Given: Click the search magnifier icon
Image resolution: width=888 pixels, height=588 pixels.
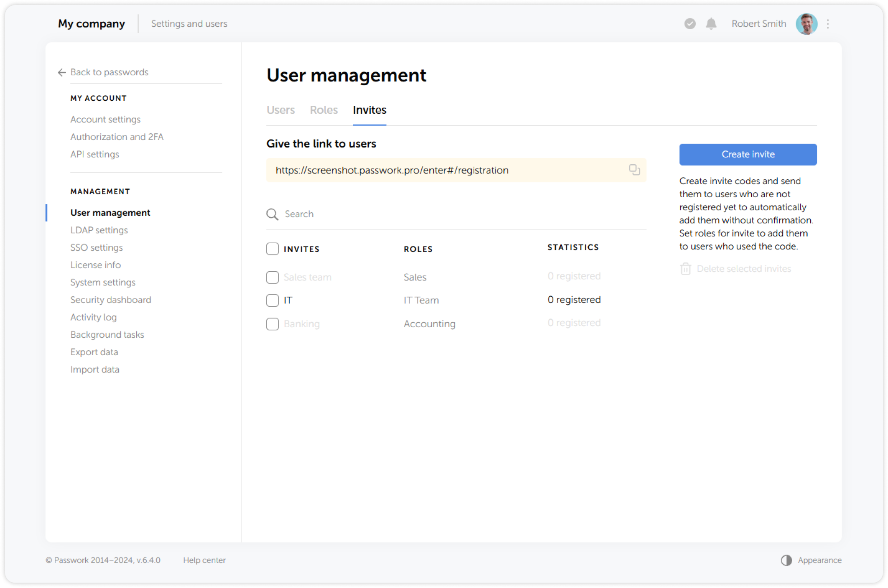Looking at the screenshot, I should click(272, 214).
